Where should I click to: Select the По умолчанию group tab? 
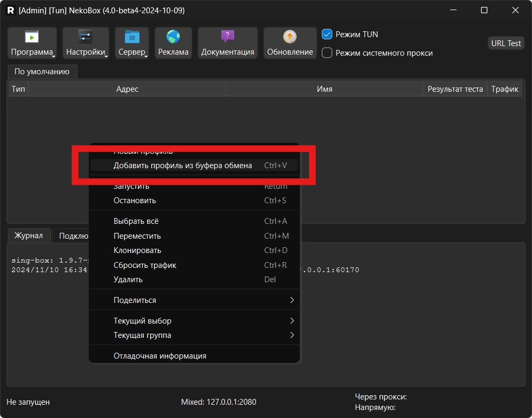42,72
